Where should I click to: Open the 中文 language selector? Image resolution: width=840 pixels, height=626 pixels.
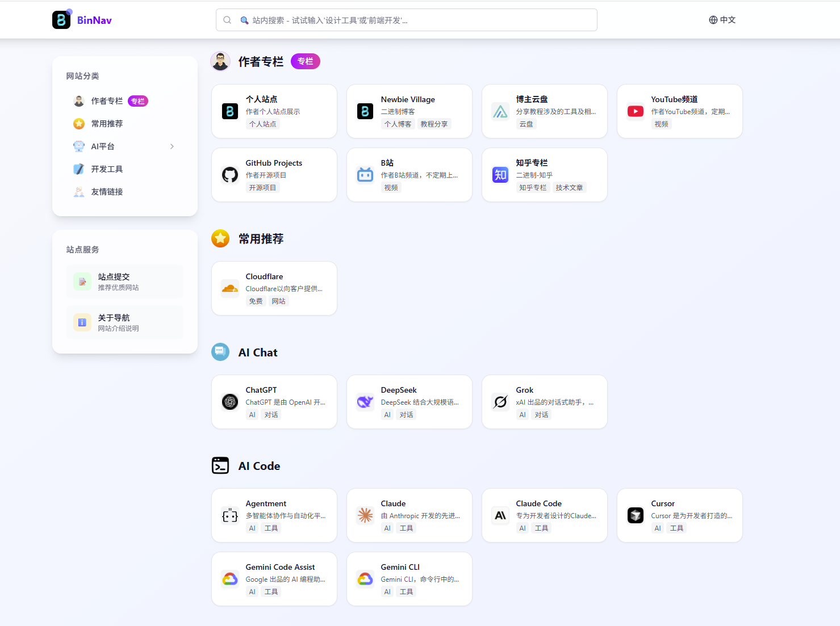click(722, 19)
